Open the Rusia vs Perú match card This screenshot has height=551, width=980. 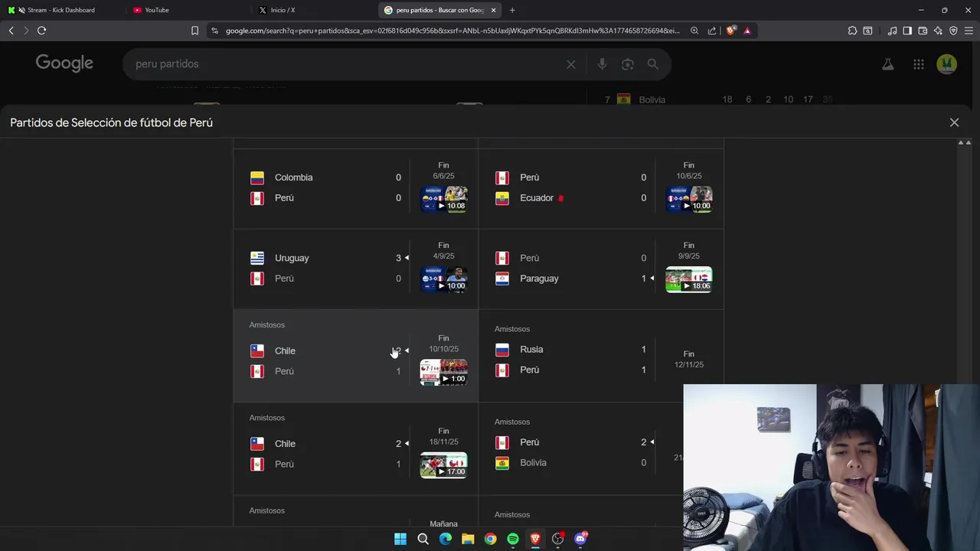coord(601,357)
